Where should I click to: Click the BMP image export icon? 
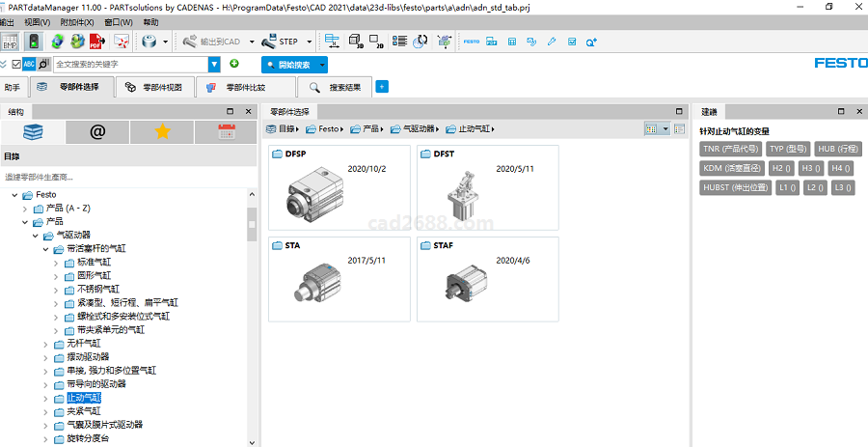(x=10, y=42)
